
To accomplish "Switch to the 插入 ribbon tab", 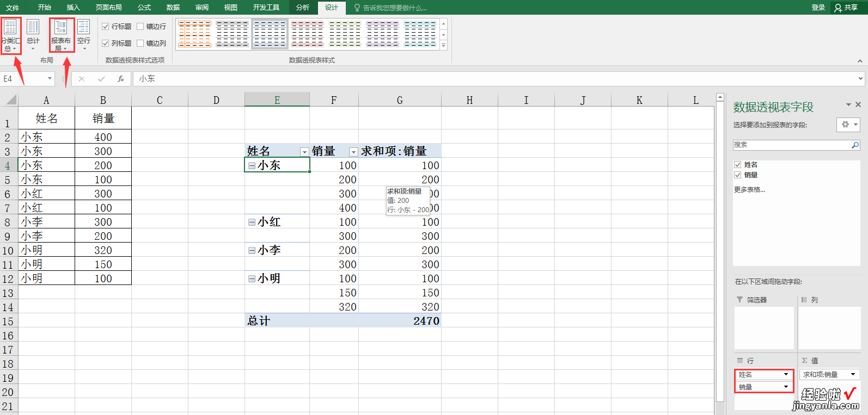I will point(73,8).
